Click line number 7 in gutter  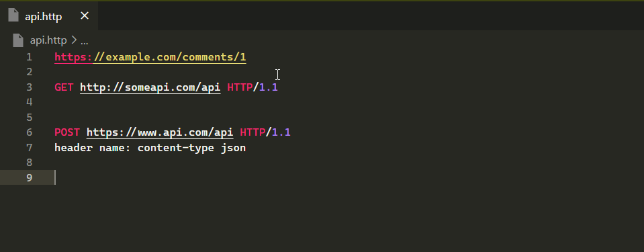[29, 148]
